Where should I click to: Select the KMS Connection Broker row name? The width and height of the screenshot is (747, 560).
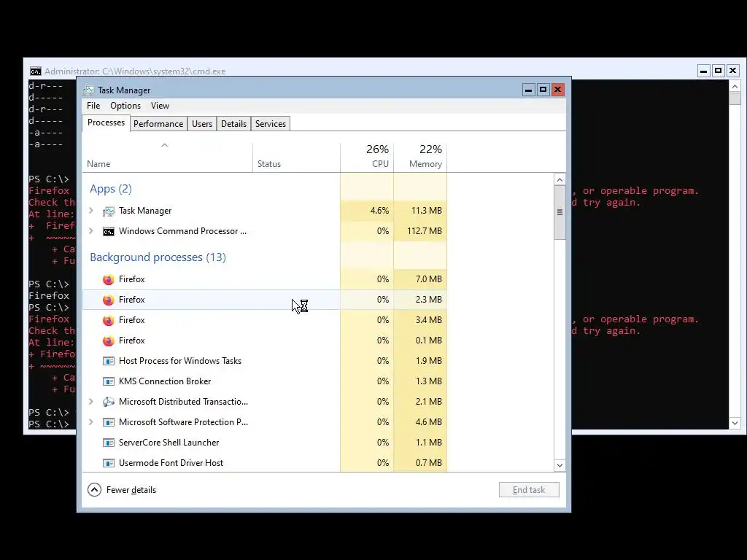point(165,381)
